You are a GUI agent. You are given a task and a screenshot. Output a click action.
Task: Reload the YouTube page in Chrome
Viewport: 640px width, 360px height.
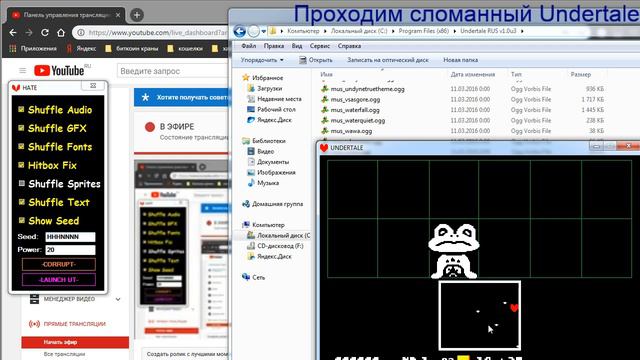click(x=44, y=32)
